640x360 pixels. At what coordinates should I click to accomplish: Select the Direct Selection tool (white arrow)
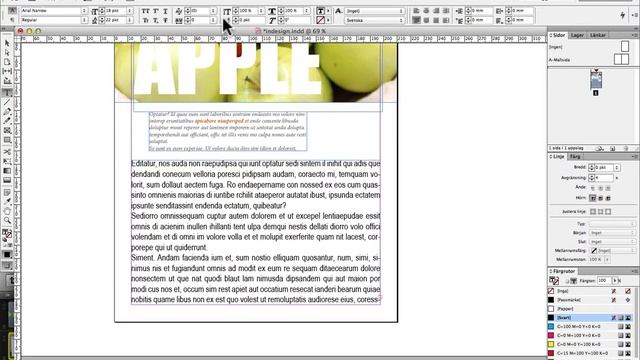click(x=7, y=52)
